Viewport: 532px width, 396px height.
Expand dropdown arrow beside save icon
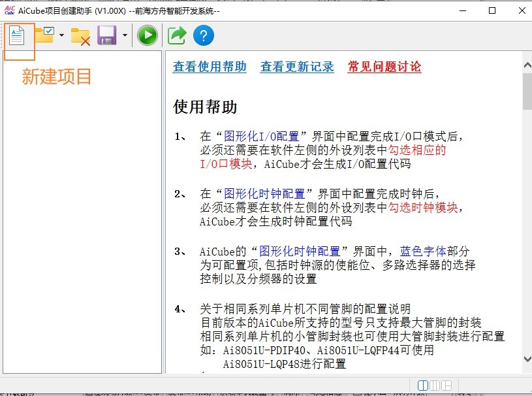coord(124,36)
